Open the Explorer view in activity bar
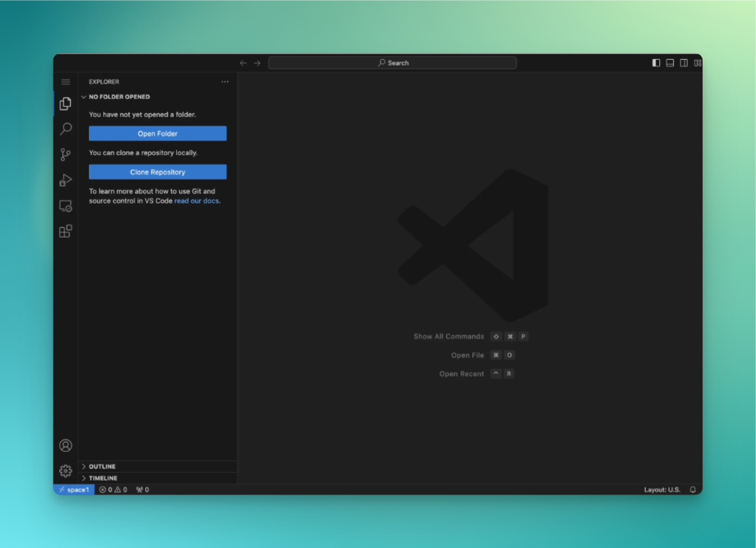Screen dimensions: 756x548 pos(66,104)
